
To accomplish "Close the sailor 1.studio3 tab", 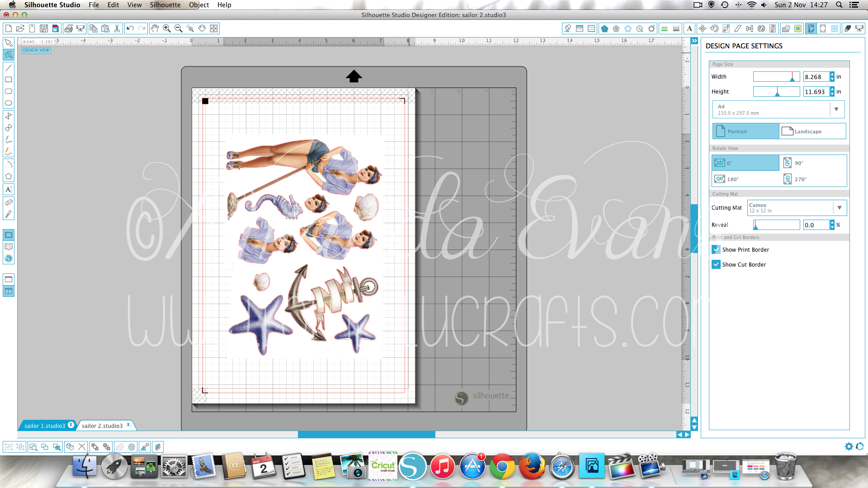I will point(71,425).
